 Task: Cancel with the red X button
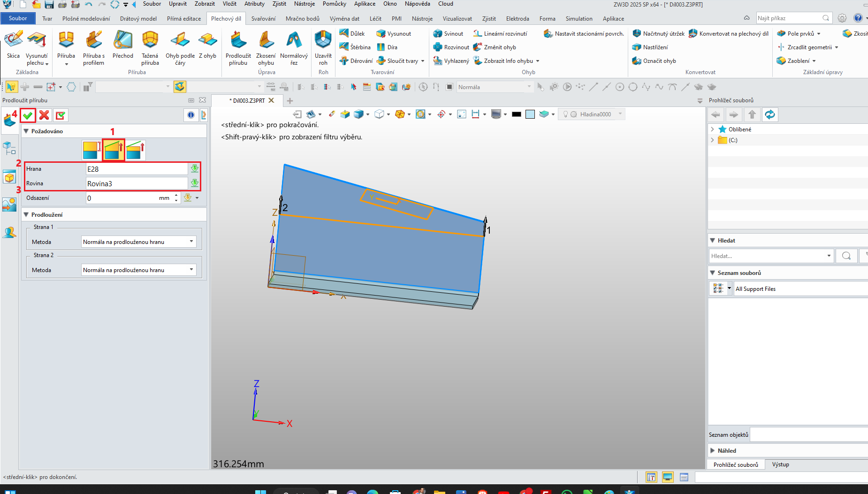[x=44, y=115]
